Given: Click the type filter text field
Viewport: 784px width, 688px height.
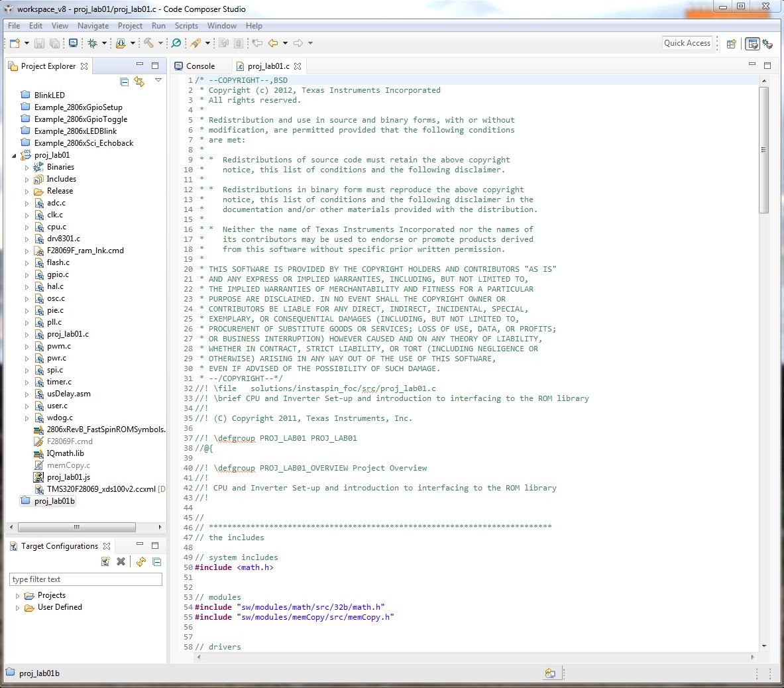Looking at the screenshot, I should [x=85, y=579].
